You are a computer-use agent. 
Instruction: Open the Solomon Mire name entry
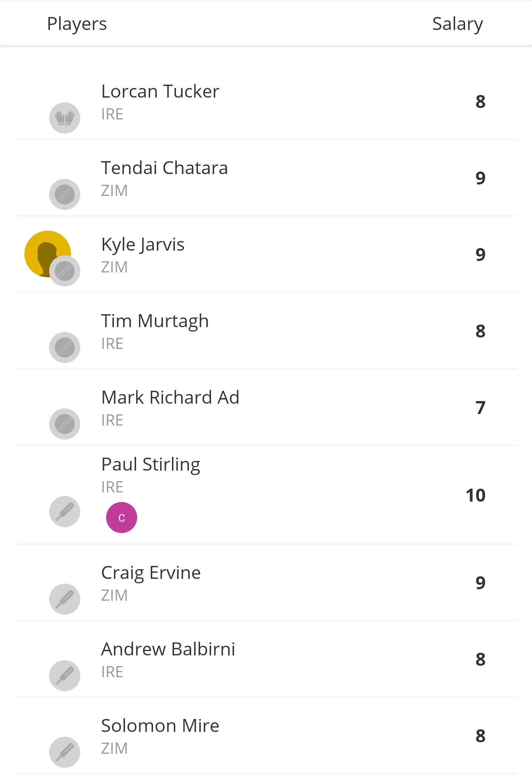pos(160,726)
